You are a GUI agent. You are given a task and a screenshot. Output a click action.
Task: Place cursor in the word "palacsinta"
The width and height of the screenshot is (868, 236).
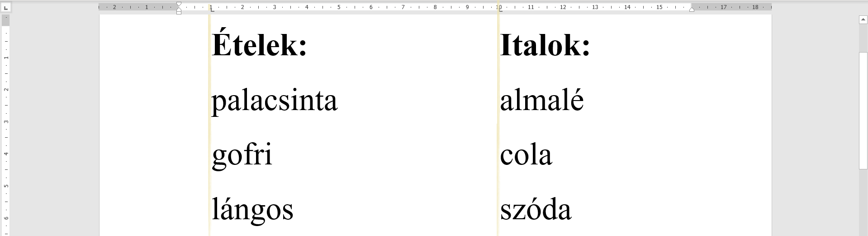(274, 101)
